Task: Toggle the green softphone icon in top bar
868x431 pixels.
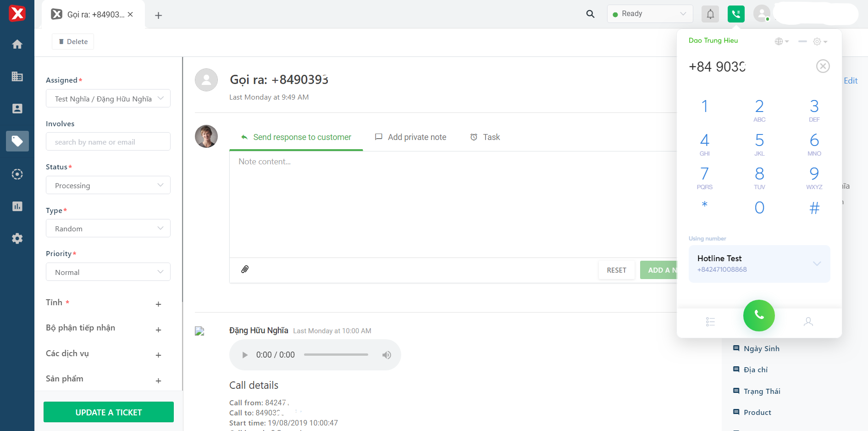Action: click(x=736, y=14)
